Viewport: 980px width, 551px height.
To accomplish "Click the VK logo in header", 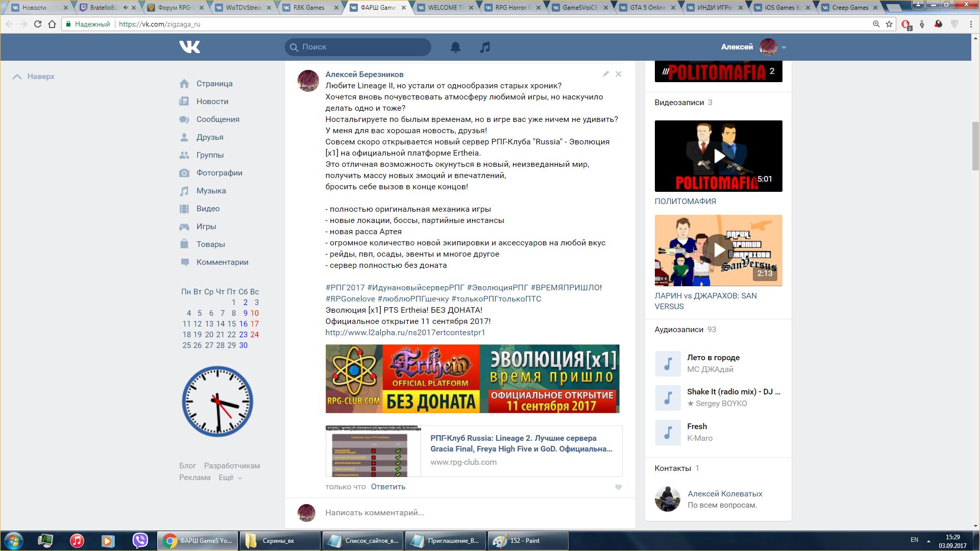I will pos(189,47).
